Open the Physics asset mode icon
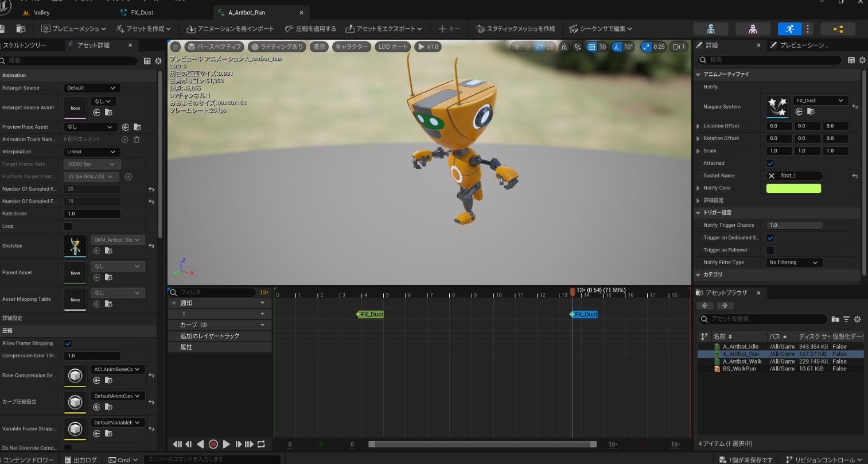 [838, 29]
